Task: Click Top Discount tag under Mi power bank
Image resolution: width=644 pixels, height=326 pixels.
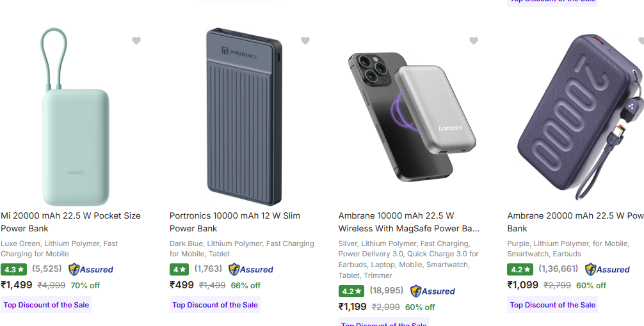Action: 46,305
